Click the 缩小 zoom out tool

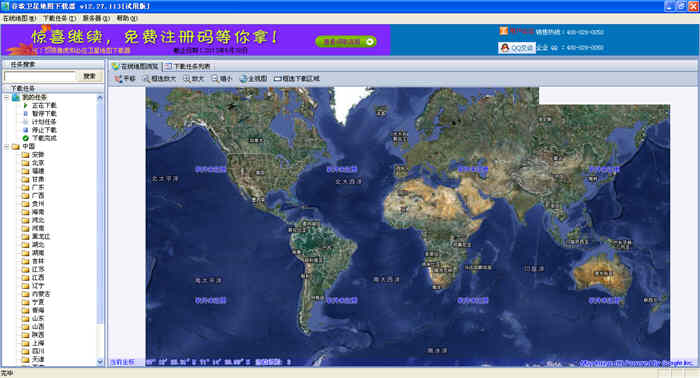point(222,79)
